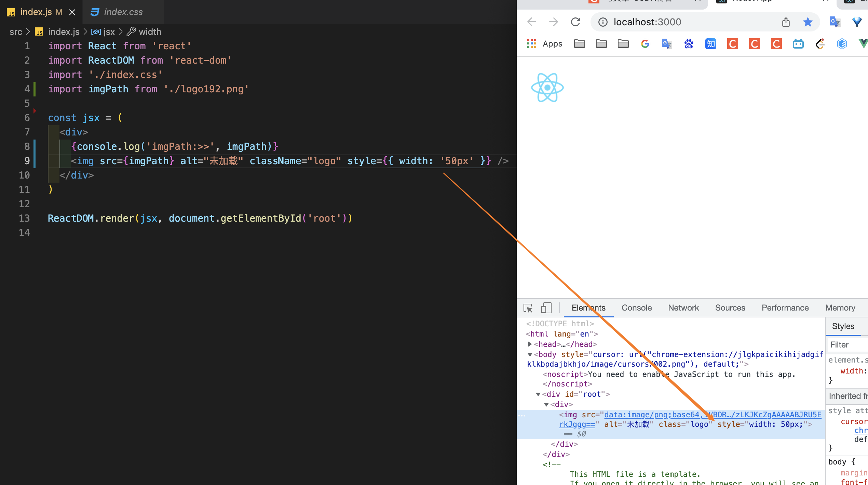The width and height of the screenshot is (868, 485).
Task: Follow the data:image/png base64 src link
Action: [x=713, y=415]
